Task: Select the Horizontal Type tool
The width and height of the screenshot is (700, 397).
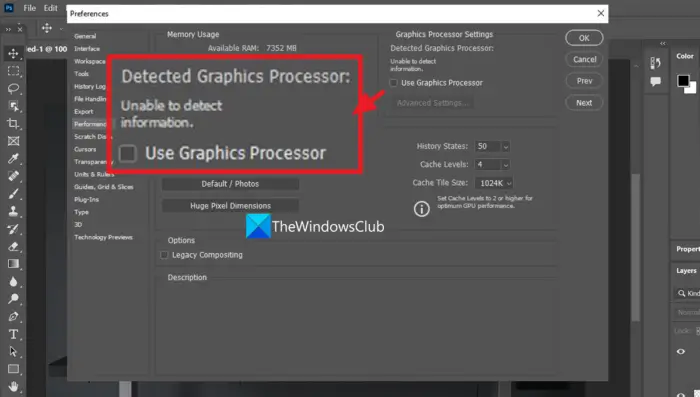Action: pyautogui.click(x=13, y=334)
